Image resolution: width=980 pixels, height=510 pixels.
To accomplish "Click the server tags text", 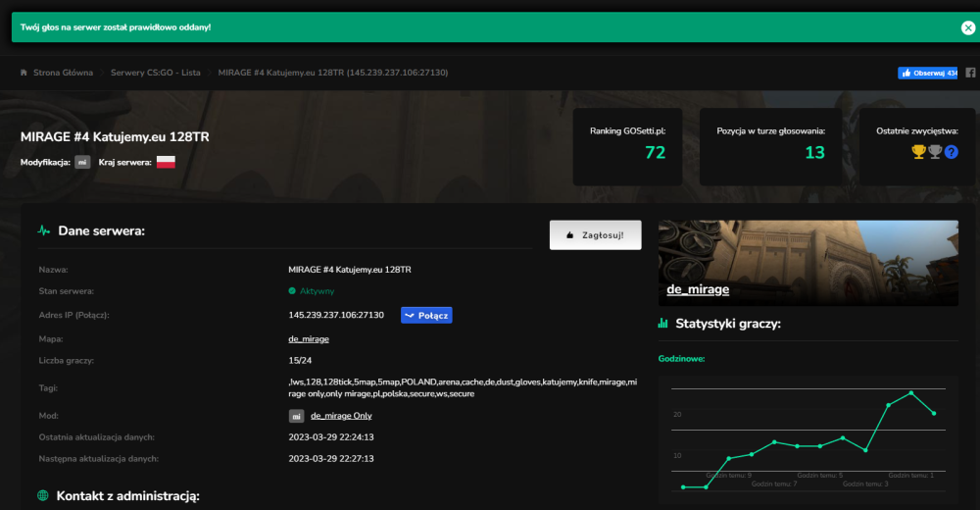I will pyautogui.click(x=464, y=388).
